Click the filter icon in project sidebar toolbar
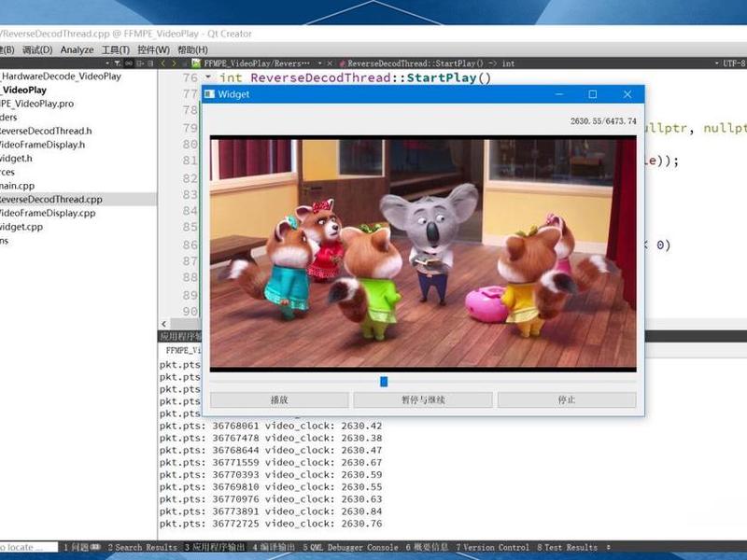 pos(118,63)
